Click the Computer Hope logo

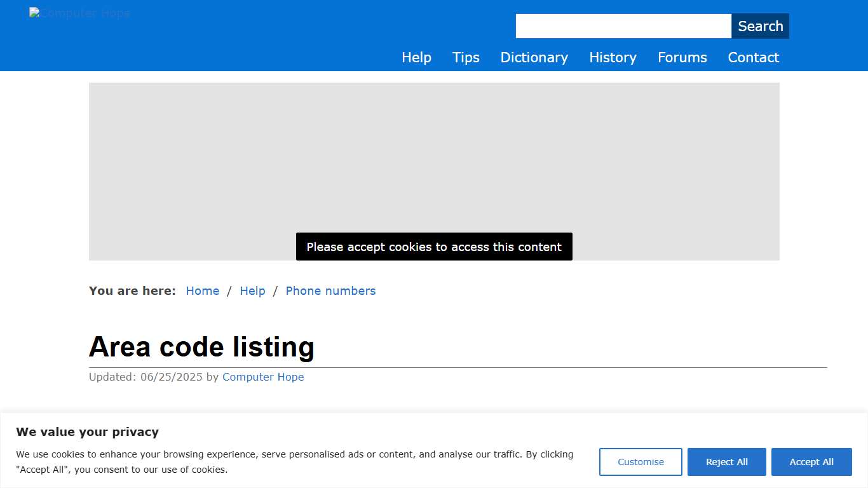click(79, 13)
